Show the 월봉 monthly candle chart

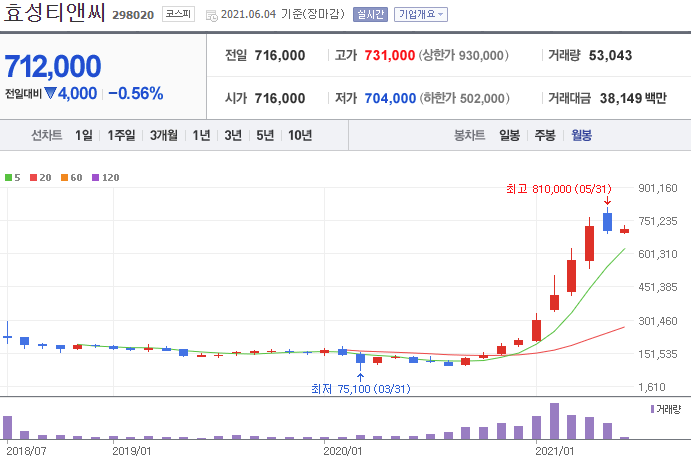[x=581, y=135]
